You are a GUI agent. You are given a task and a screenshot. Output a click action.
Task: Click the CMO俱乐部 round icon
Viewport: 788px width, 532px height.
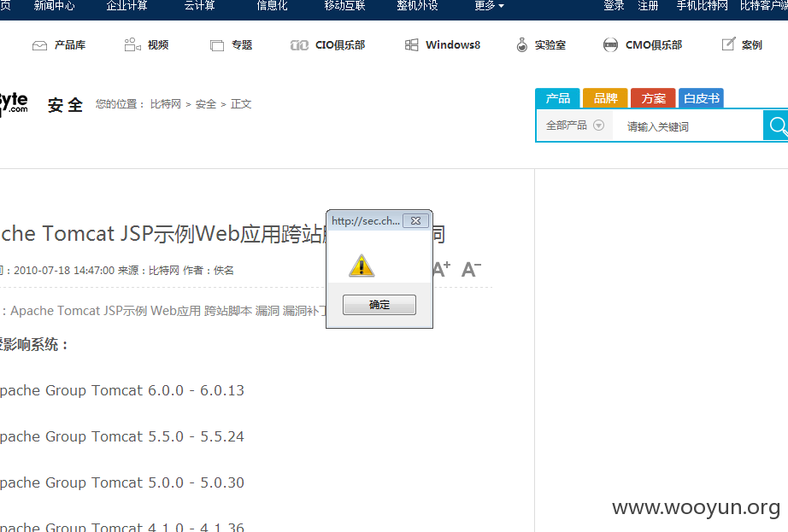610,45
